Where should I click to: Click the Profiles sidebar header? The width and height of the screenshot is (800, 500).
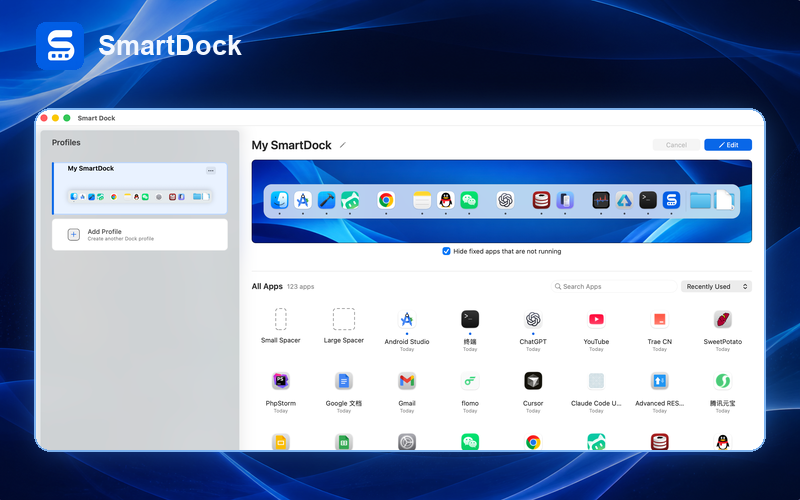tap(66, 143)
